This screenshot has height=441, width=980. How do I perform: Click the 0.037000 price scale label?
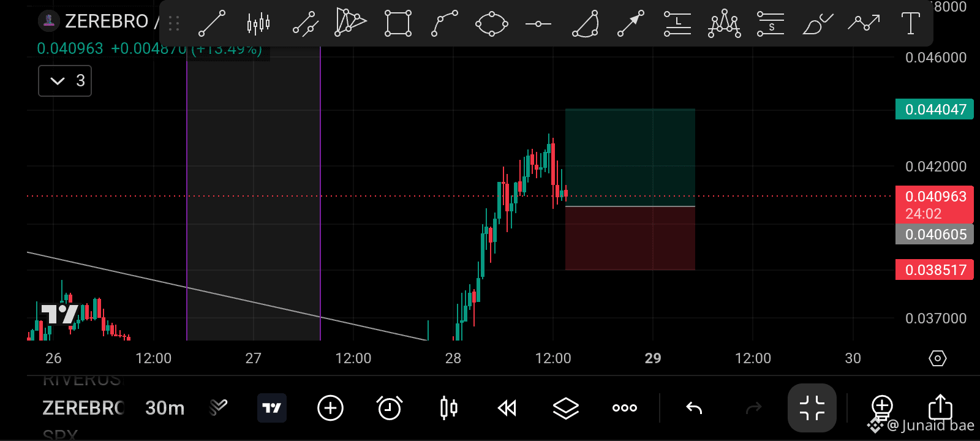click(936, 318)
